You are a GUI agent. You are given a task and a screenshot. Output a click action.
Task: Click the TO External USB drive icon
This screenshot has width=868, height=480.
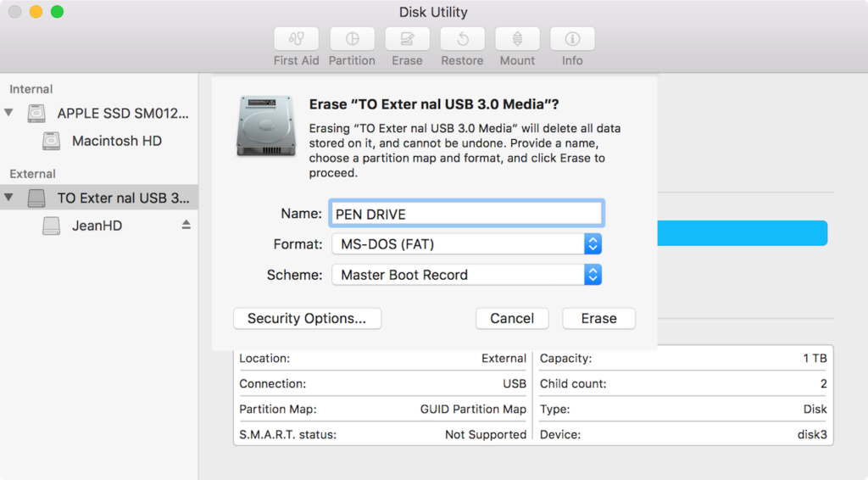click(36, 198)
